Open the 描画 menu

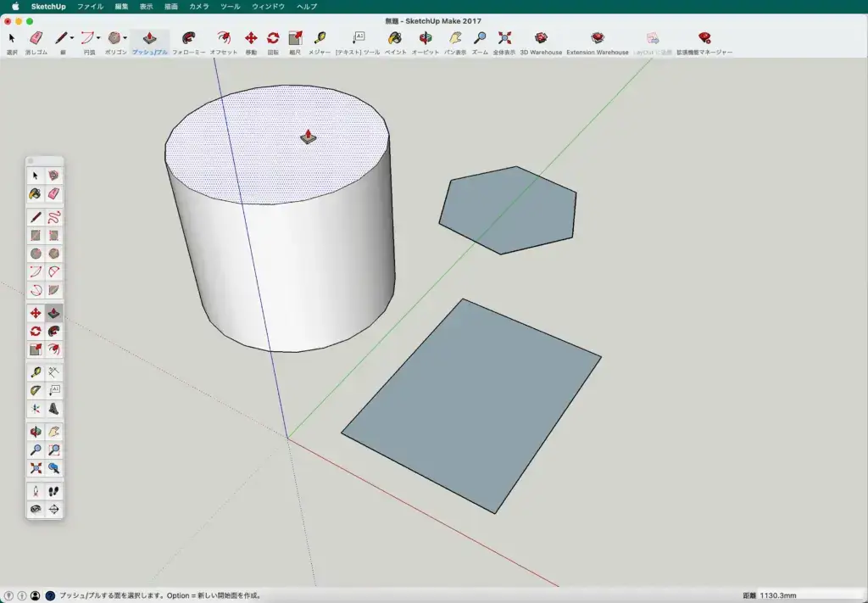[171, 7]
